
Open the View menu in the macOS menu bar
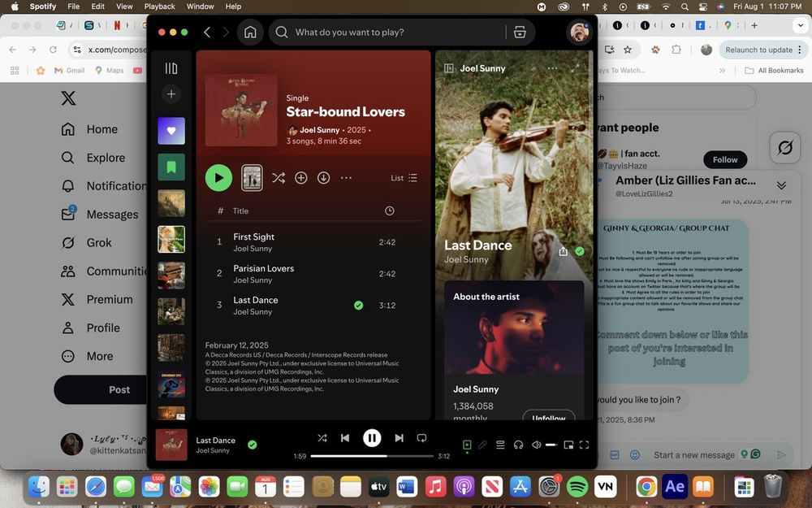coord(124,7)
